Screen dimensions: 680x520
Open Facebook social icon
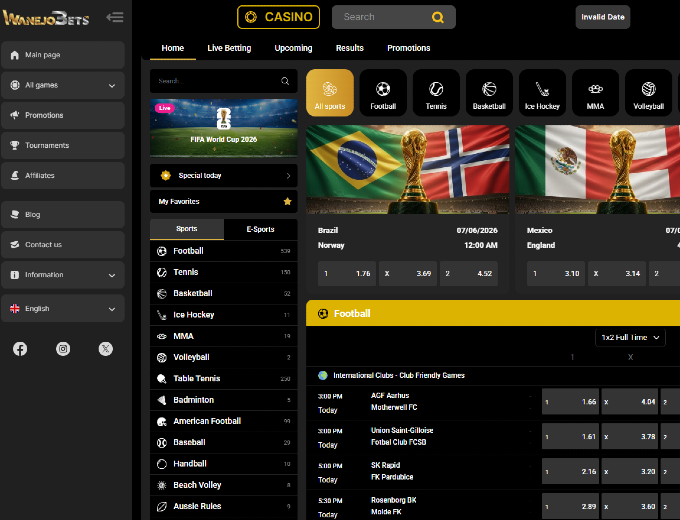coord(20,349)
